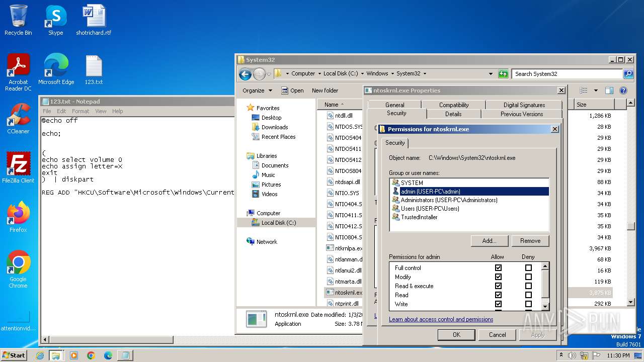Check Deny for Read & execute

[528, 286]
